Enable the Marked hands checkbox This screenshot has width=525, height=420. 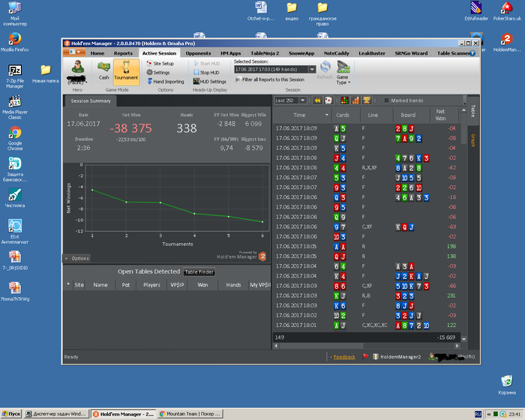(x=386, y=100)
